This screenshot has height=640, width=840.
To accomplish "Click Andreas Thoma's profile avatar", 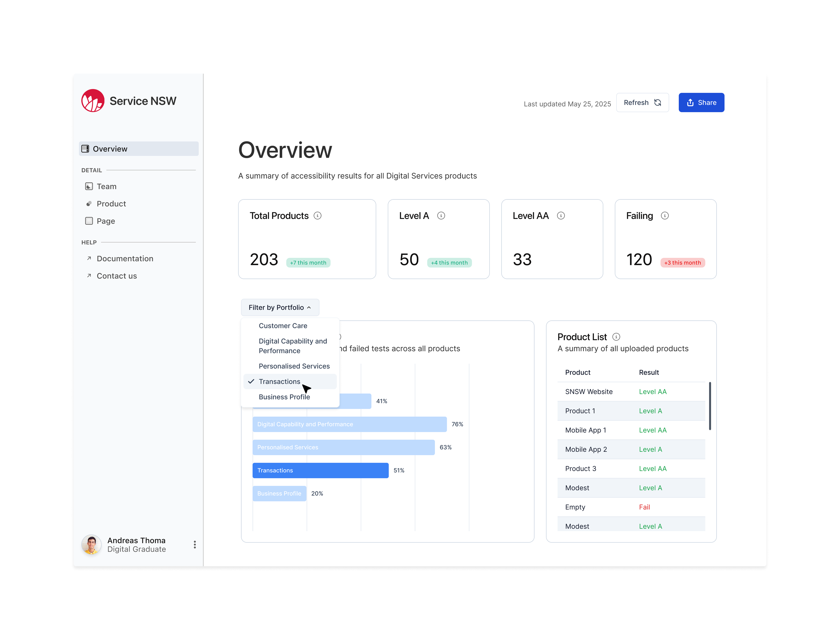I will pos(91,544).
